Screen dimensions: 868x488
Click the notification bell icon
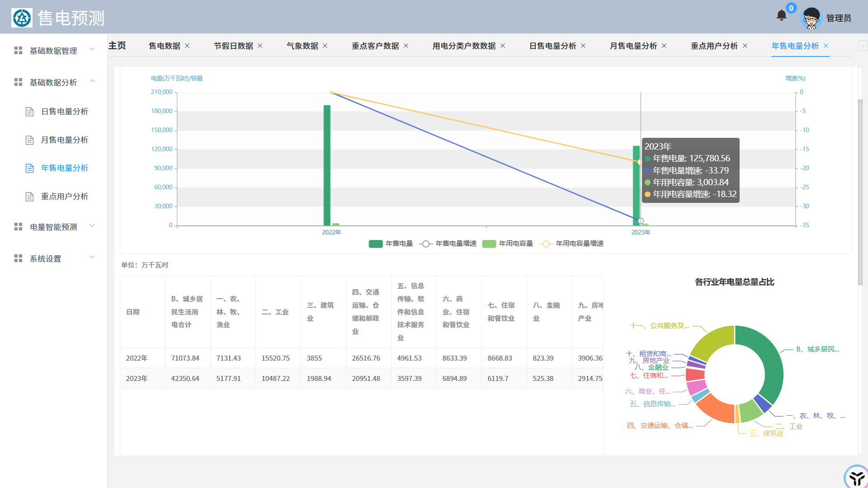tap(781, 16)
